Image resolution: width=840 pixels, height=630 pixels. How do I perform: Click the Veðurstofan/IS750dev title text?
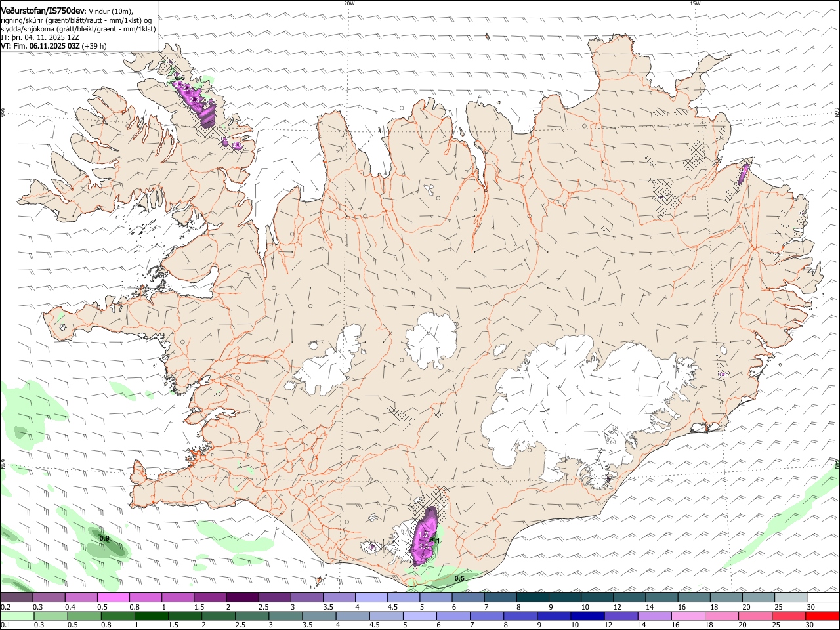[x=43, y=11]
